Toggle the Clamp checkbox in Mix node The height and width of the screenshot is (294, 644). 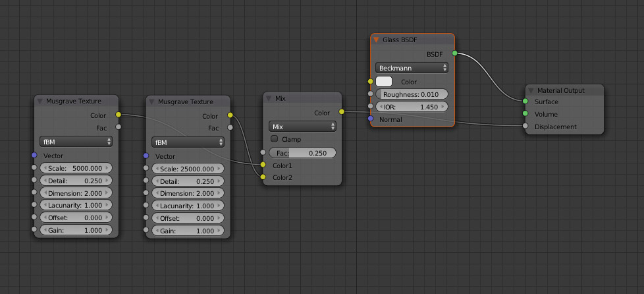coord(275,139)
